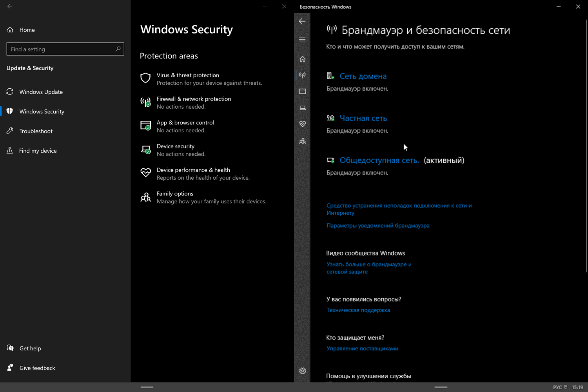
Task: Select Windows Update in settings menu
Action: tap(41, 92)
